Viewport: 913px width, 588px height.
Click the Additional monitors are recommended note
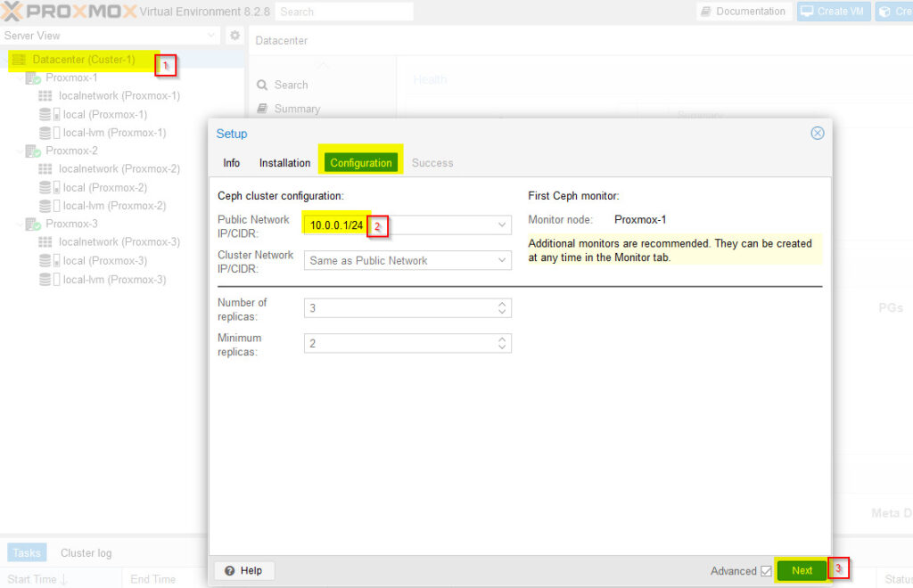pos(675,250)
